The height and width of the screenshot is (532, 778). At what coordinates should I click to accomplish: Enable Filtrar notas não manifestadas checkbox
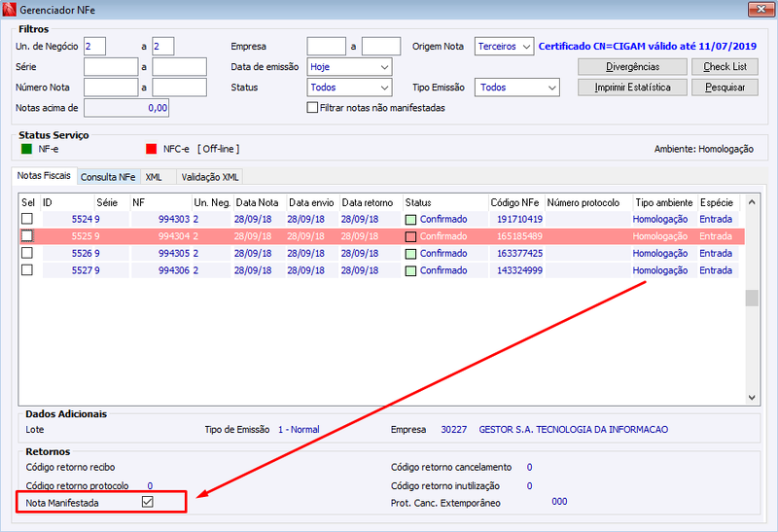coord(312,108)
